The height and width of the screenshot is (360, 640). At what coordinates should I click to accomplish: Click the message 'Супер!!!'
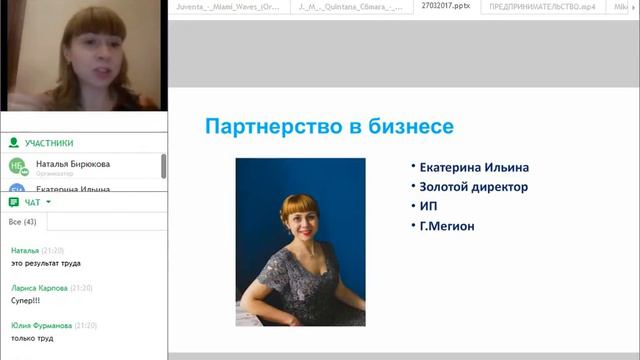coord(25,301)
